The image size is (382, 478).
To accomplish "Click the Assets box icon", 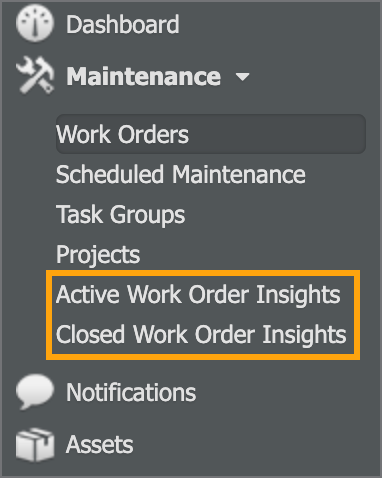I will tap(35, 444).
